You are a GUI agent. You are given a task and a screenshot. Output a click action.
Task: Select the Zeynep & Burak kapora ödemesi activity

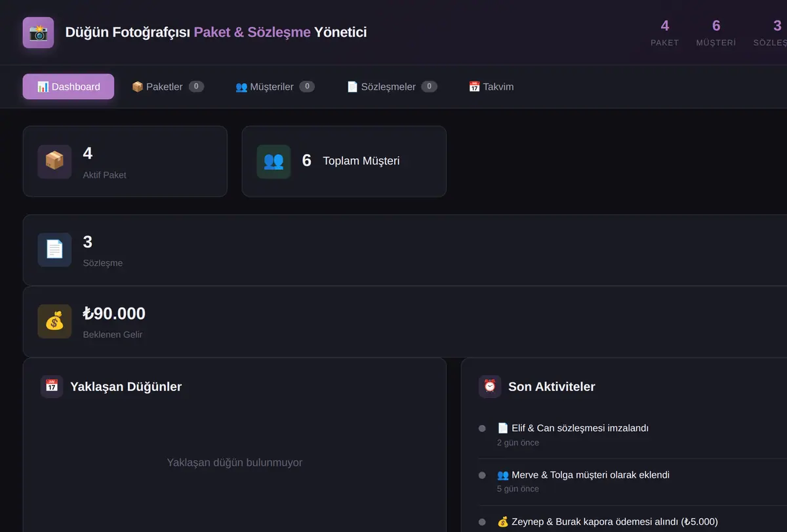coord(607,522)
